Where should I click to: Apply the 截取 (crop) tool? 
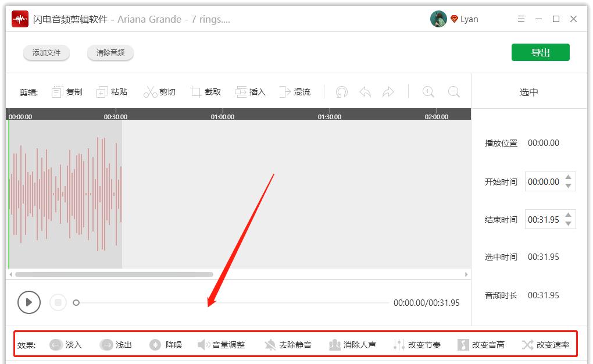pos(205,91)
